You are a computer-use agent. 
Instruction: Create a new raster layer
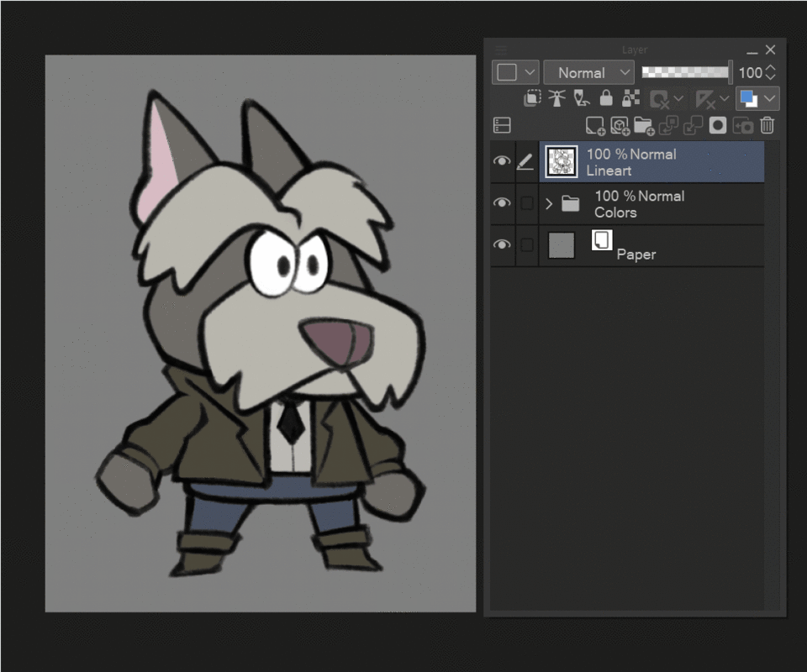(595, 126)
